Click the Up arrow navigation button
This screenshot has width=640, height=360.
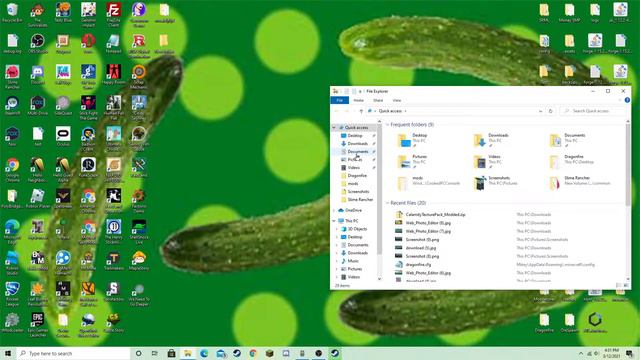point(361,111)
